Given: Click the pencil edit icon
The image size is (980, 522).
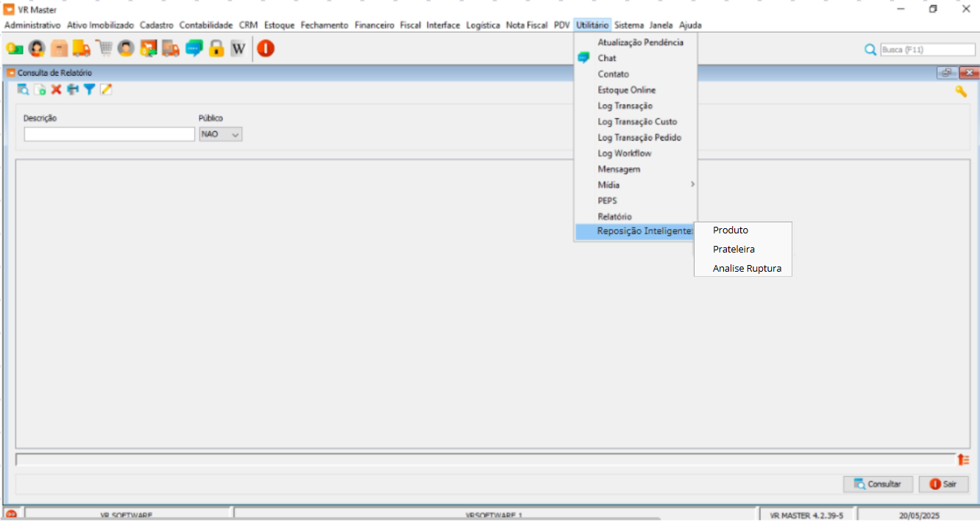Looking at the screenshot, I should point(106,90).
